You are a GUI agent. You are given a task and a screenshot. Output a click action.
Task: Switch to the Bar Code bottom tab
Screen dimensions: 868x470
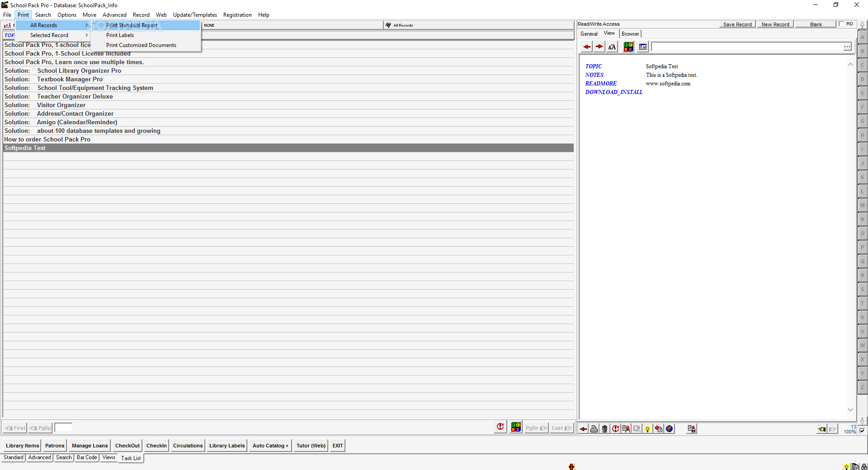pyautogui.click(x=87, y=458)
